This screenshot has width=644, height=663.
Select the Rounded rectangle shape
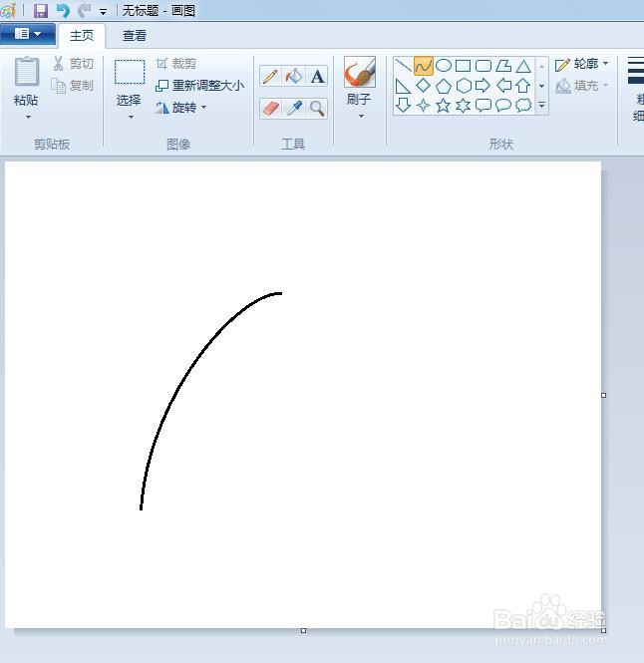(483, 66)
